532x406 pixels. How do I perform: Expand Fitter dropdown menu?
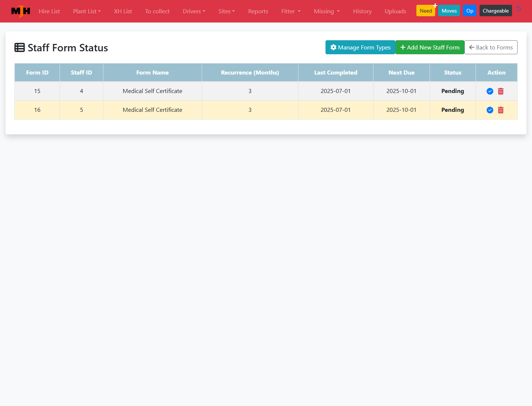291,11
